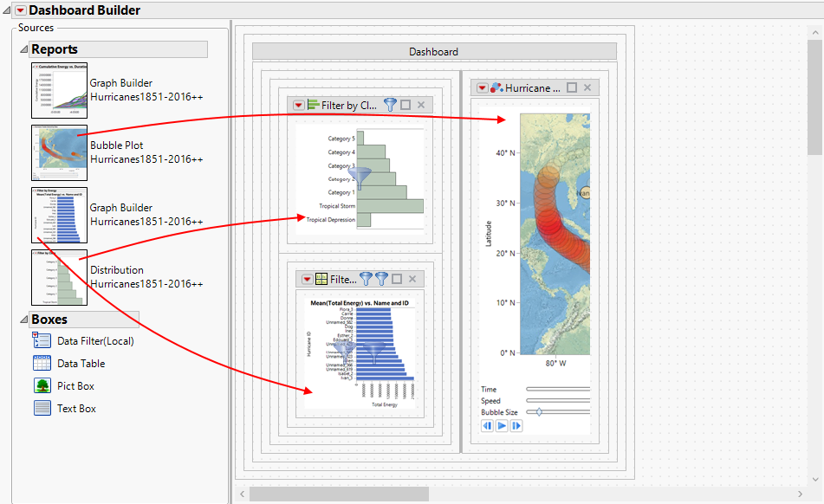Collapse the Reports section
Screen dimensions: 824x504
point(23,49)
